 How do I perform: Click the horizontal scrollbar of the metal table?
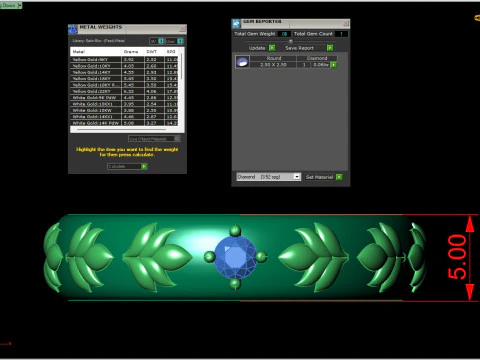pyautogui.click(x=121, y=129)
